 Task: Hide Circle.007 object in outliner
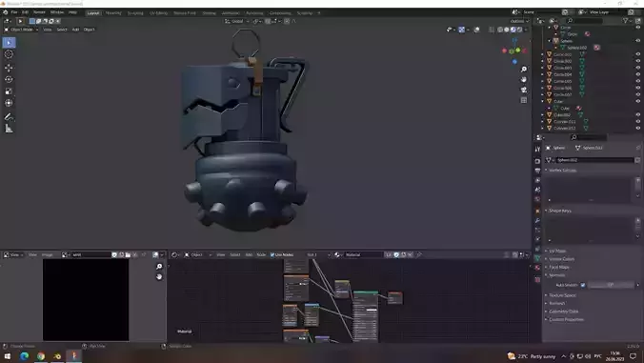tap(638, 94)
